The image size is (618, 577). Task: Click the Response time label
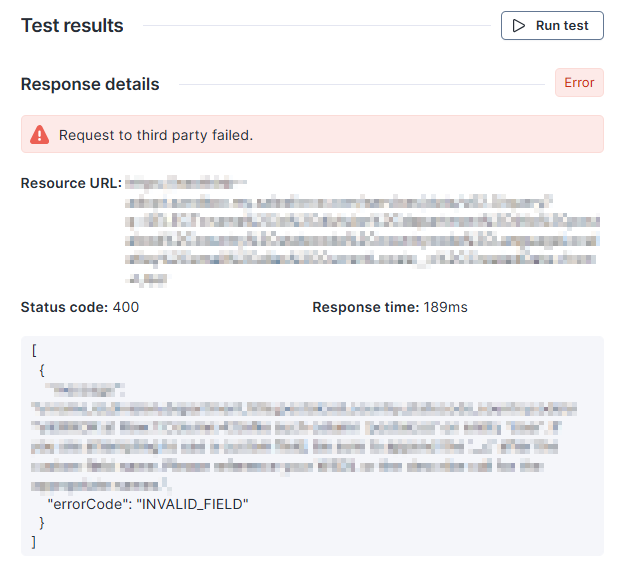pyautogui.click(x=364, y=307)
